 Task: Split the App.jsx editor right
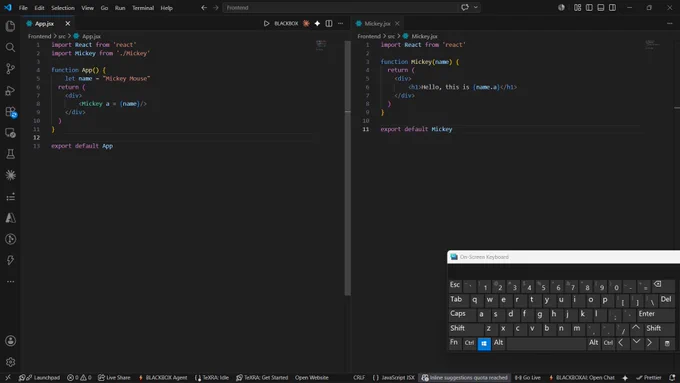pyautogui.click(x=329, y=23)
